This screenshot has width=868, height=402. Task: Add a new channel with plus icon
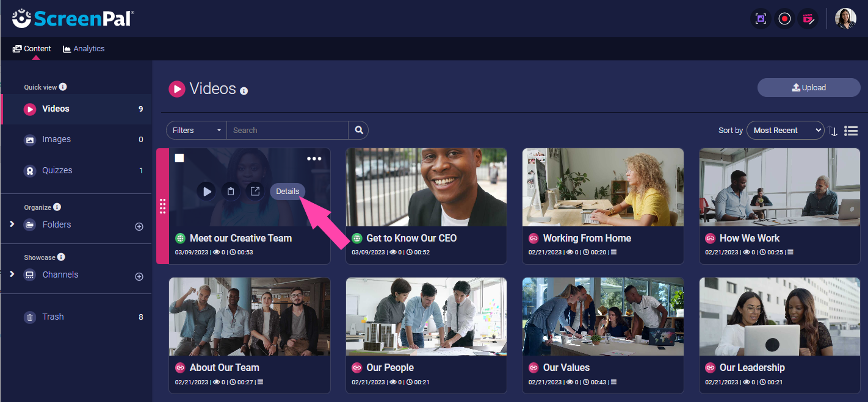click(139, 276)
